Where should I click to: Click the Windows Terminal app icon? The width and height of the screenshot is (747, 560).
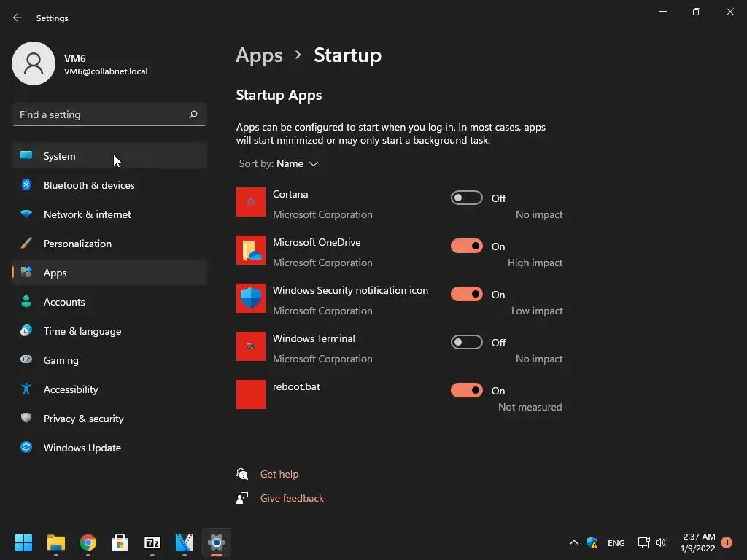tap(251, 346)
